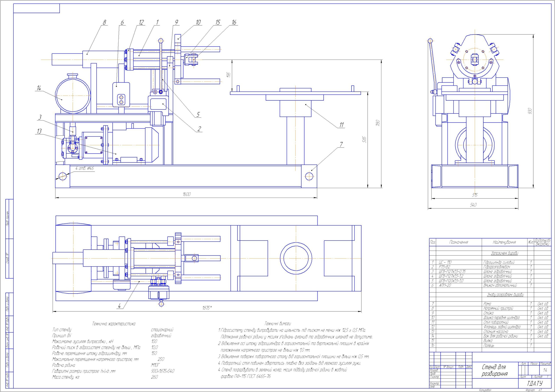Click the "Робоча рідина" characteristic label
Image resolution: width=555 pixels, height=392 pixels.
[x=64, y=365]
